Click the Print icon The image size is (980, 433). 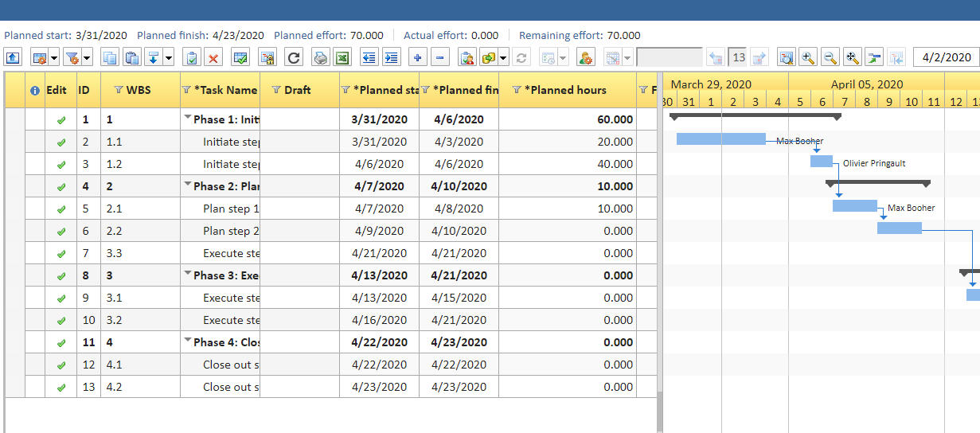[x=320, y=57]
